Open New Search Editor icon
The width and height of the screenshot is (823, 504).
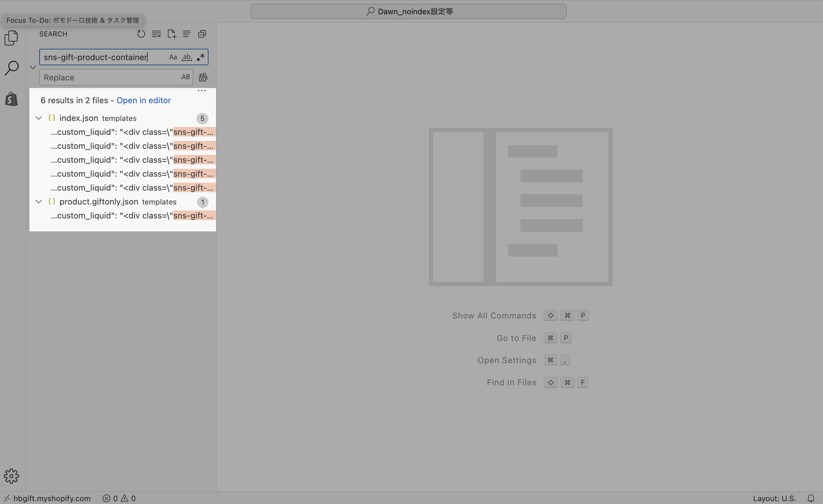pyautogui.click(x=172, y=34)
